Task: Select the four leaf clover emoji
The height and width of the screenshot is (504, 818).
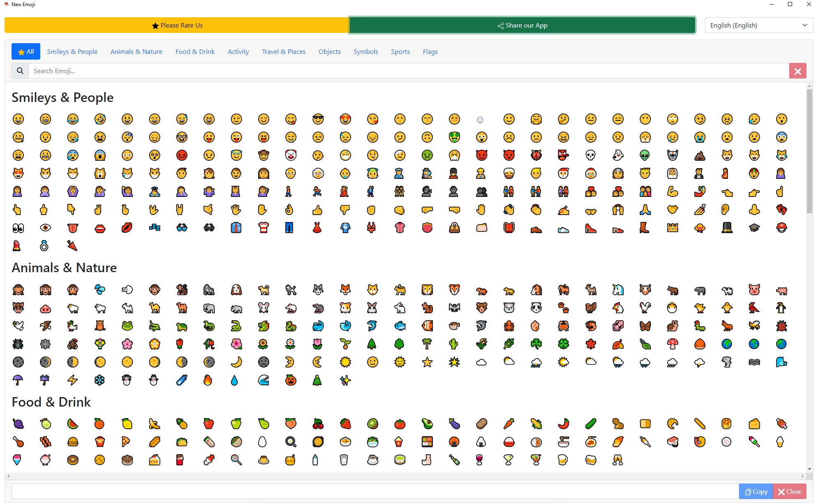Action: [564, 344]
